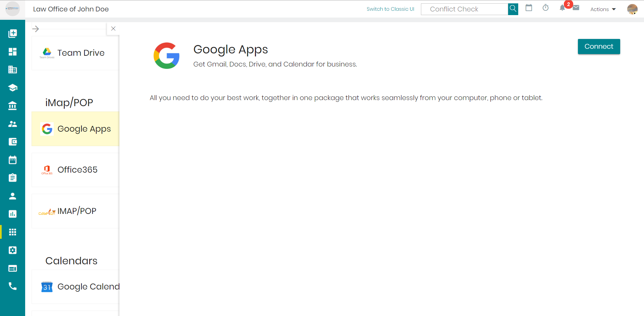Open the quick-add icon in sidebar
644x316 pixels.
[12, 33]
